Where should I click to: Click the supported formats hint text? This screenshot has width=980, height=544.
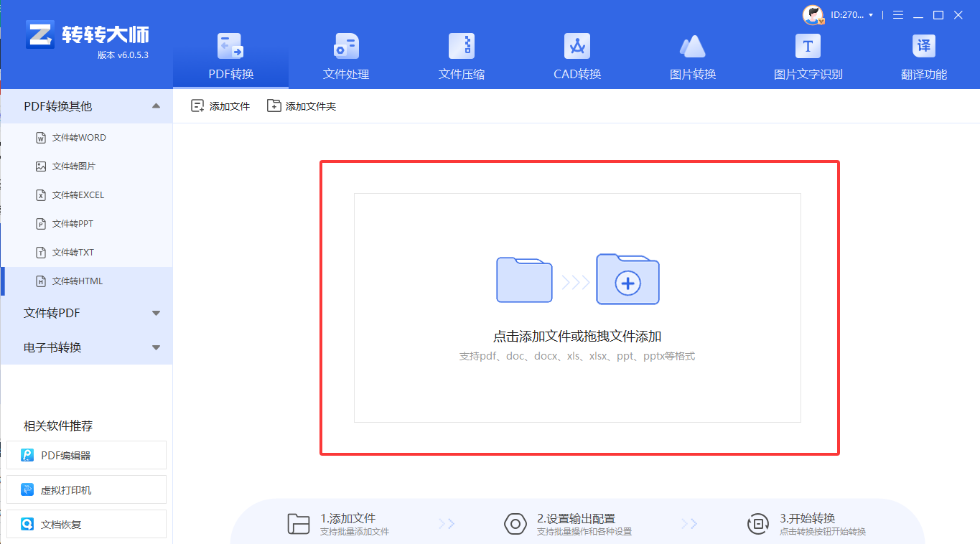(577, 356)
